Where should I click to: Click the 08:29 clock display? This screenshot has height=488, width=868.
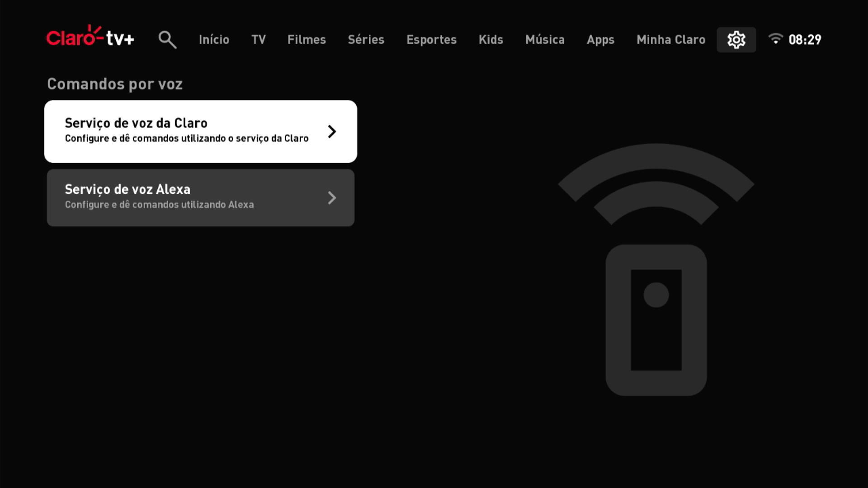tap(806, 40)
